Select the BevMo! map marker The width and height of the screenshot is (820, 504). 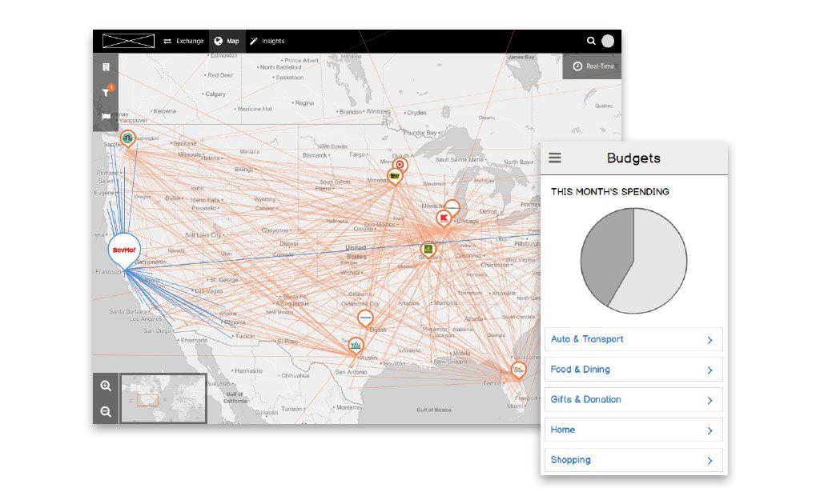click(124, 250)
